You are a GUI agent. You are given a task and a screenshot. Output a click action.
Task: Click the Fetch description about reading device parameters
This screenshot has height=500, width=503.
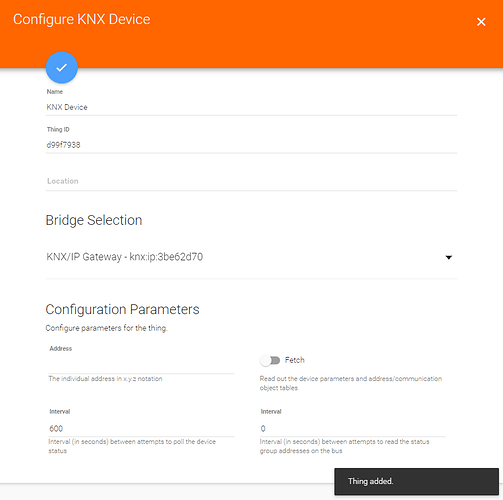pos(351,383)
